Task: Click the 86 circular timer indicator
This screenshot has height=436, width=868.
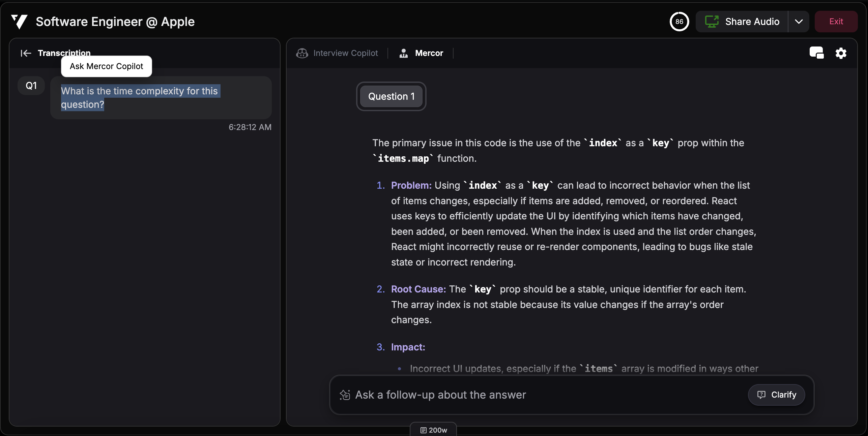Action: [679, 22]
